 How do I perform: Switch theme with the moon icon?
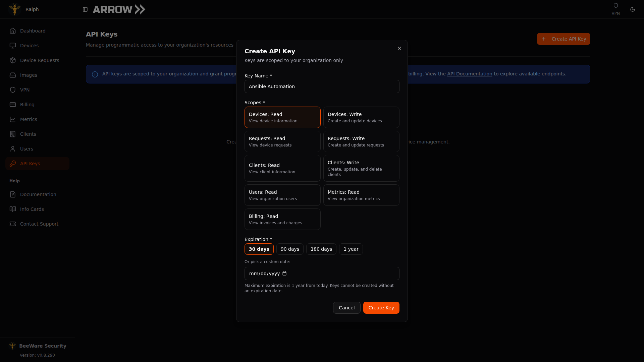click(633, 9)
